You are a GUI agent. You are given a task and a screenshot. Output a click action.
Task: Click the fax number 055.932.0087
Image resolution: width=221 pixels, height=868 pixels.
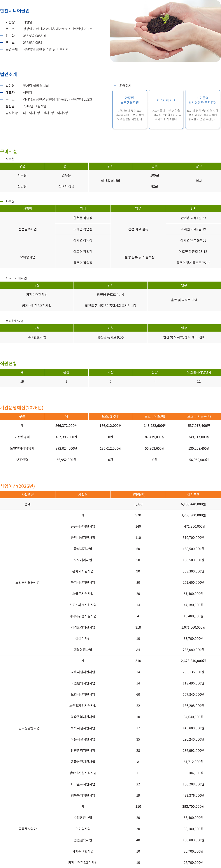33,42
